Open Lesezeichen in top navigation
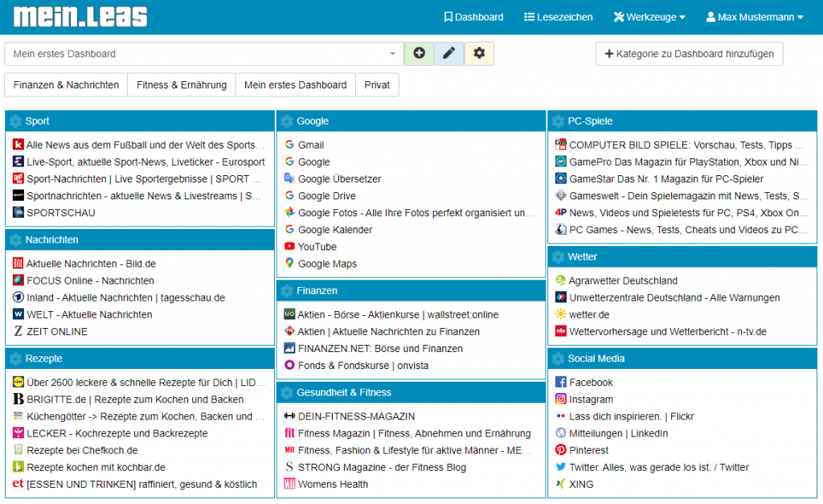The height and width of the screenshot is (504, 823). point(558,17)
